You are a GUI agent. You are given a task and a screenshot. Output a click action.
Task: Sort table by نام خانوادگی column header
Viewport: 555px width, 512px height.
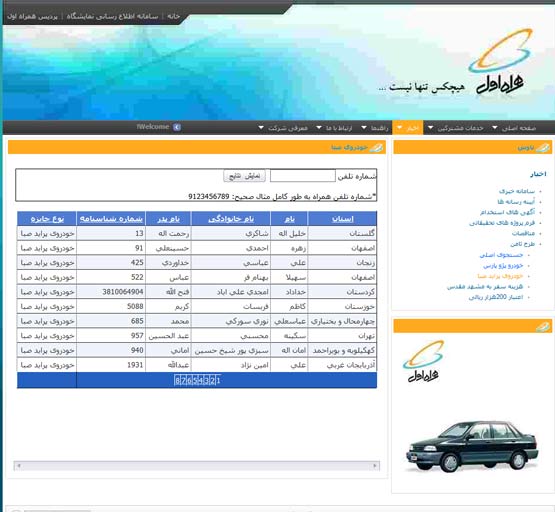point(231,219)
